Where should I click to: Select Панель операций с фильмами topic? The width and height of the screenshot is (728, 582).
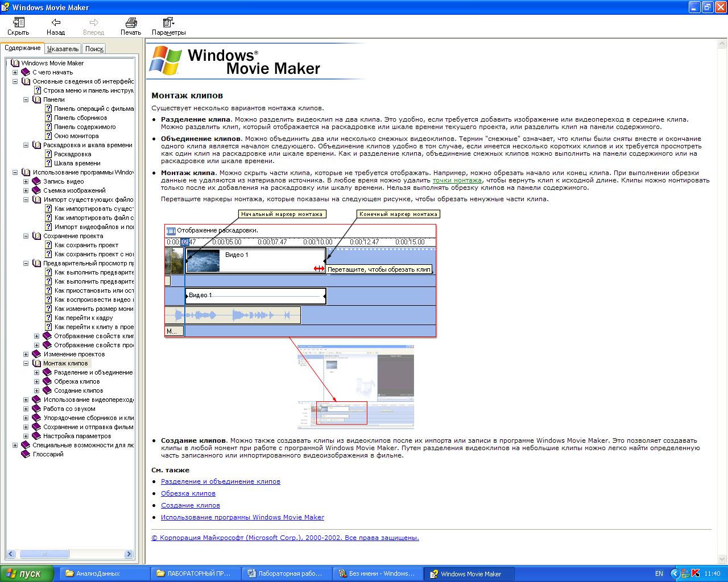94,109
